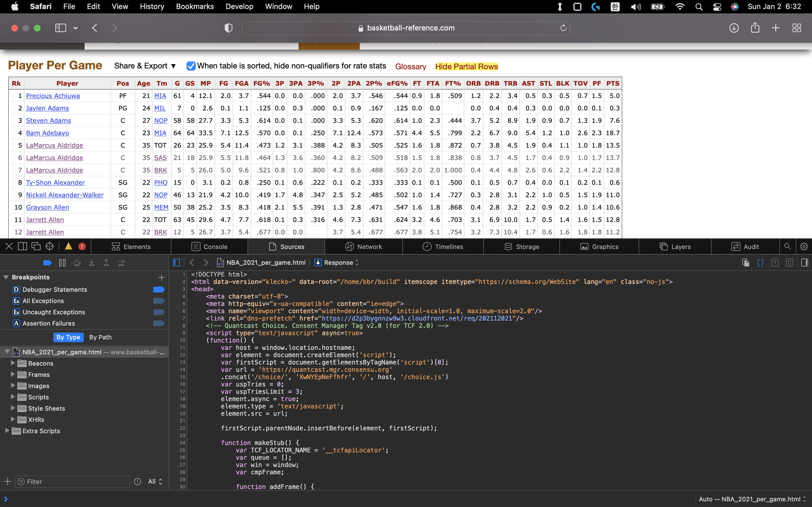Toggle Debugger Statements breakpoint
Screen dimensions: 812x507
pos(159,289)
